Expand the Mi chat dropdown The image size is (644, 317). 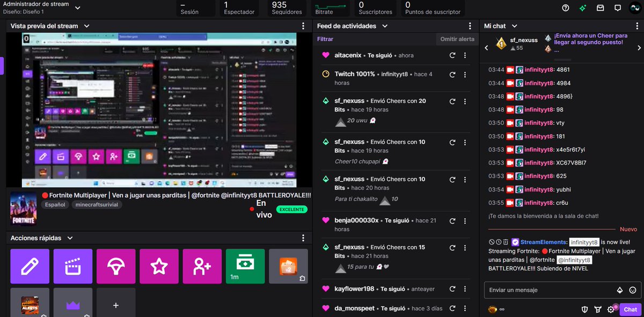coord(515,26)
